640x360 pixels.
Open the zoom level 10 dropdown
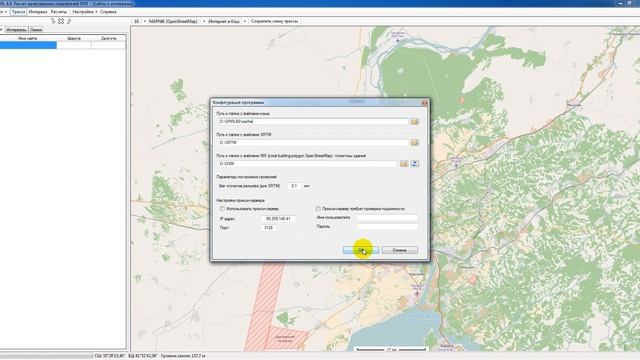tap(144, 21)
